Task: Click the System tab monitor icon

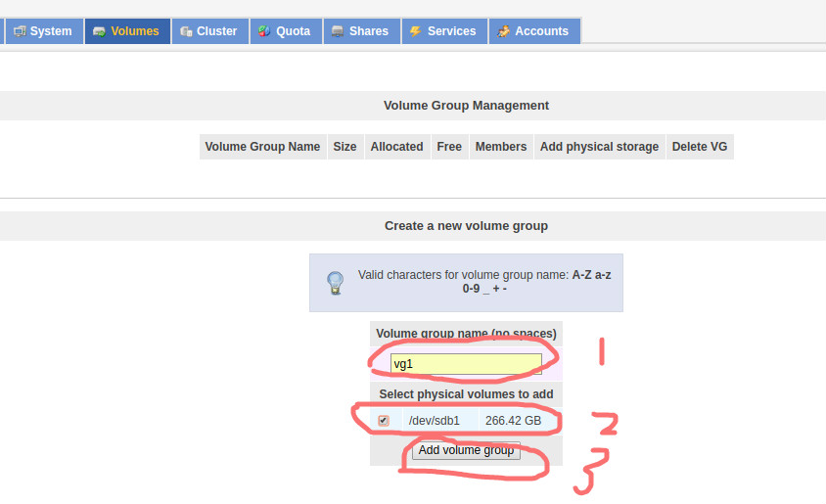Action: tap(20, 31)
